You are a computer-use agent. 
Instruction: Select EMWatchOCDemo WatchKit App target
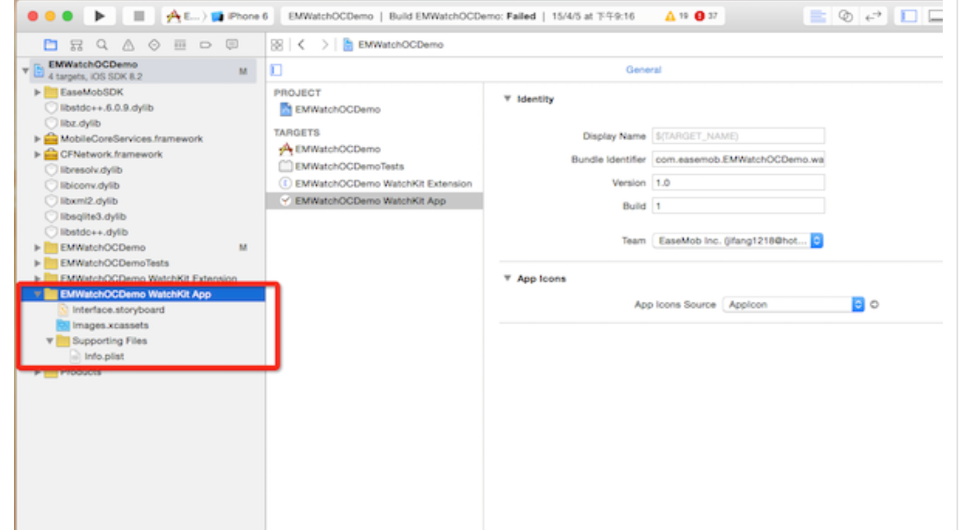pyautogui.click(x=375, y=201)
